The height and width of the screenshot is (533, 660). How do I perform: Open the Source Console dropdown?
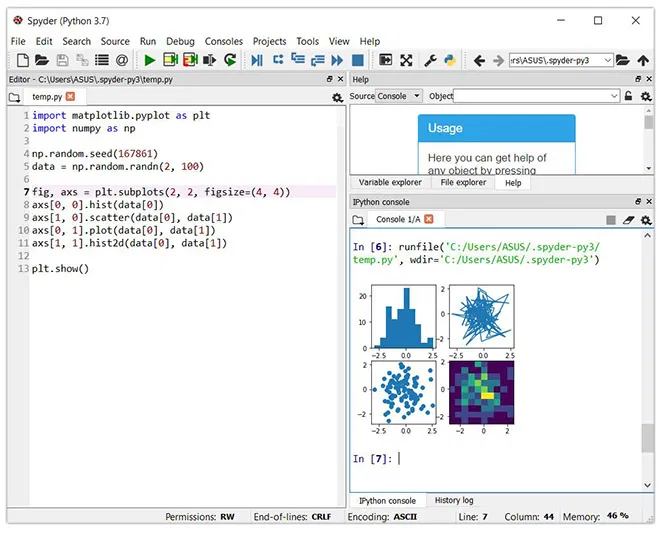[399, 97]
